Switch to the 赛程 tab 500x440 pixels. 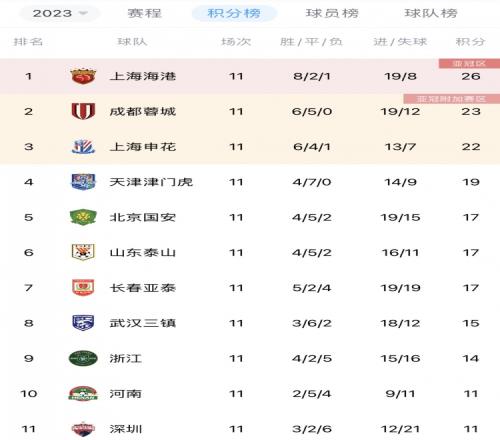click(145, 13)
